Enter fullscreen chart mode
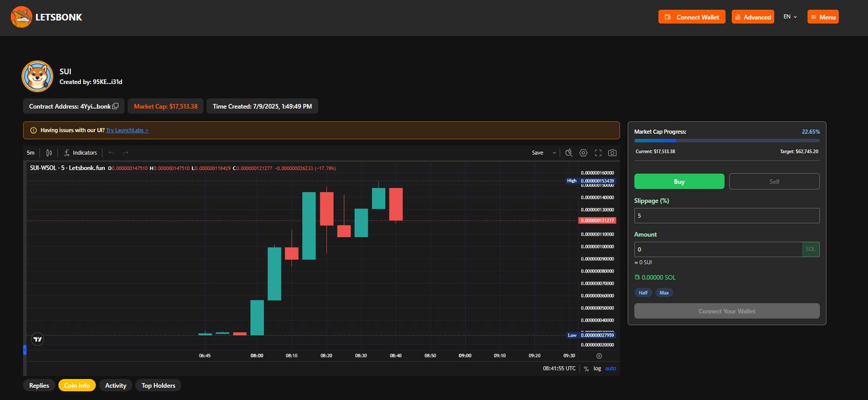868x400 pixels. coord(598,153)
